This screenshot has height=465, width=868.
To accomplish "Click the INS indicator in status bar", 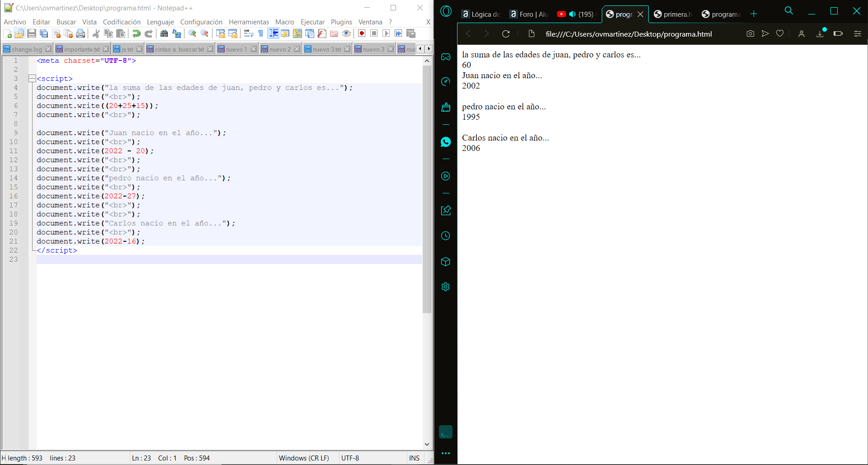I will click(414, 458).
